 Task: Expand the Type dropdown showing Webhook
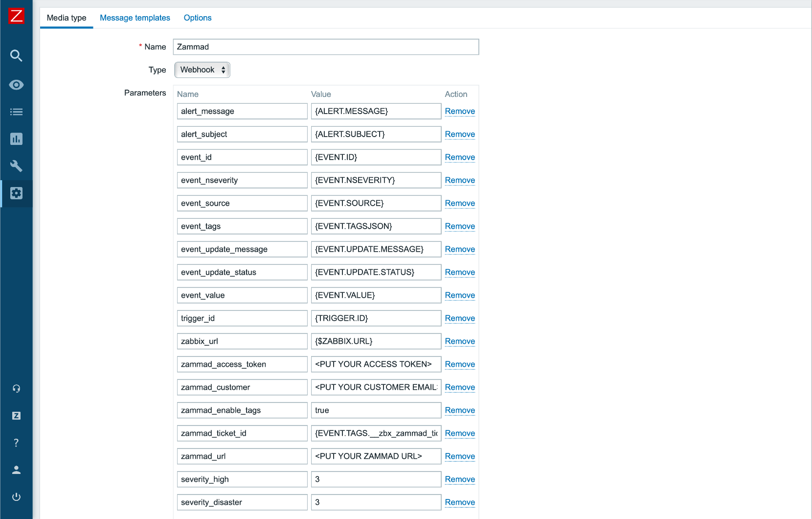(x=202, y=70)
